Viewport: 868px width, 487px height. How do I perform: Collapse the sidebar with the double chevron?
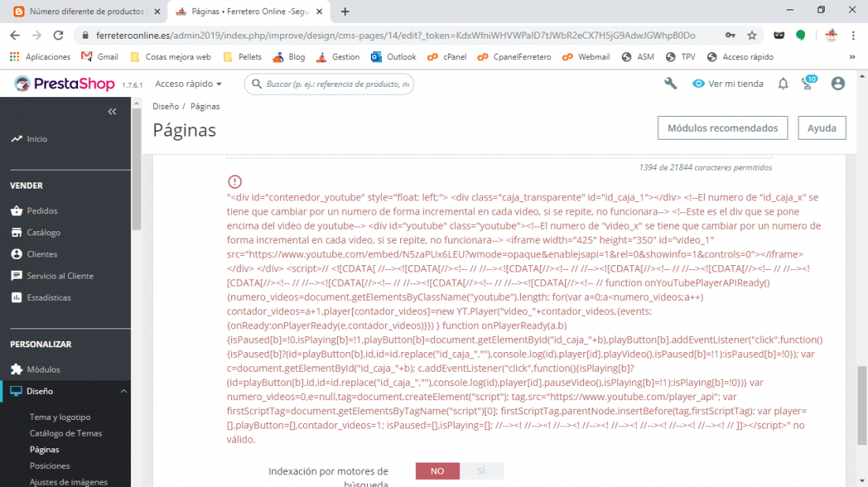pos(112,112)
